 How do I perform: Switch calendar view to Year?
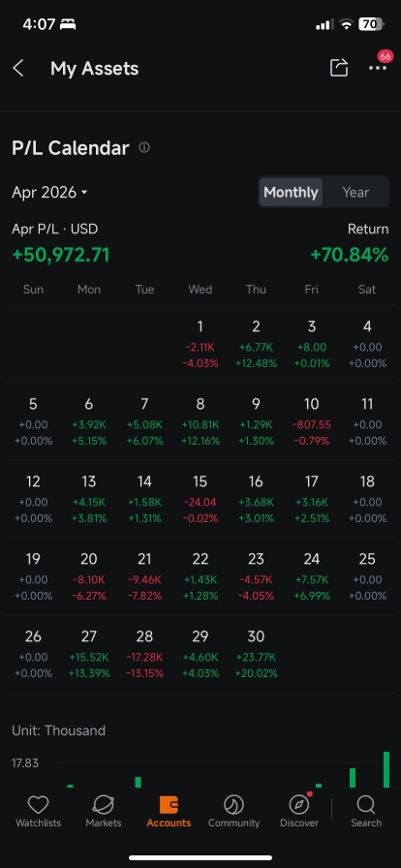coord(355,192)
